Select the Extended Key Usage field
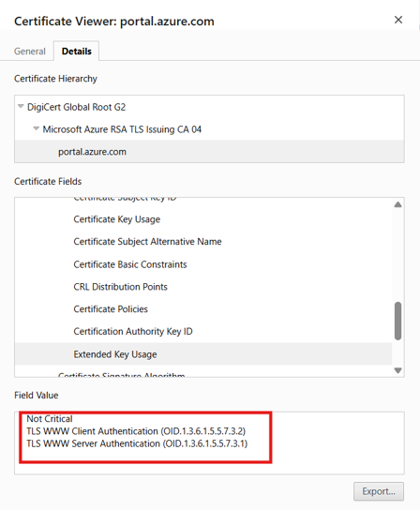Image resolution: width=420 pixels, height=510 pixels. click(203, 353)
